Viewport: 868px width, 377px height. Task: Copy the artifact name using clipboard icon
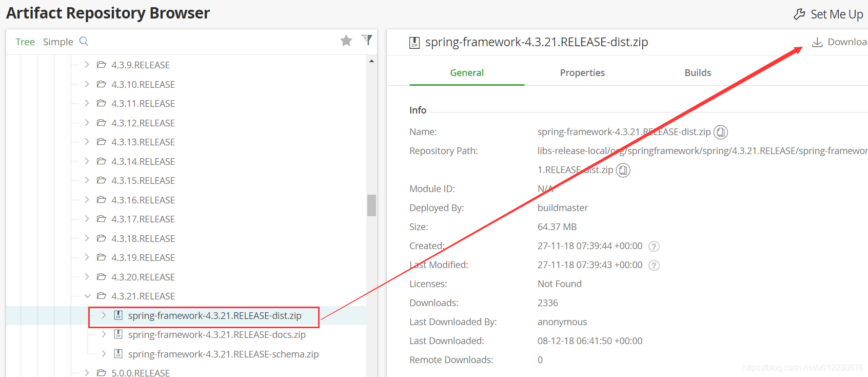click(x=721, y=132)
